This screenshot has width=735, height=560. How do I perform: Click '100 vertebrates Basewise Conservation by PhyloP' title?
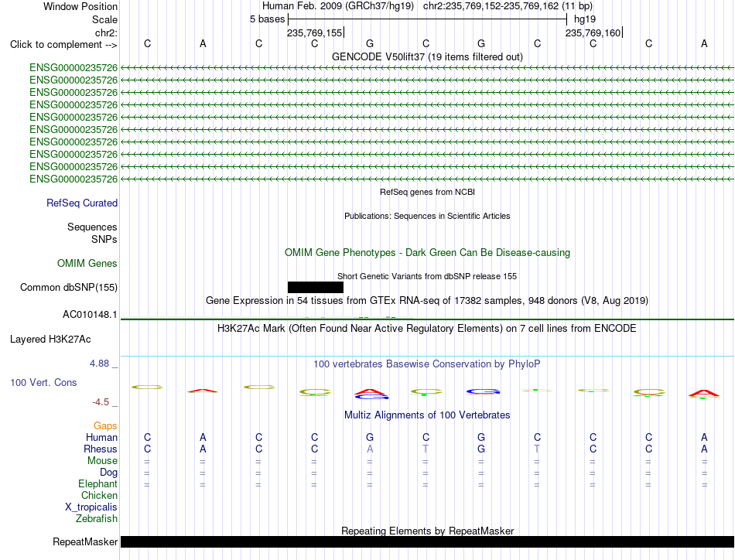click(427, 364)
